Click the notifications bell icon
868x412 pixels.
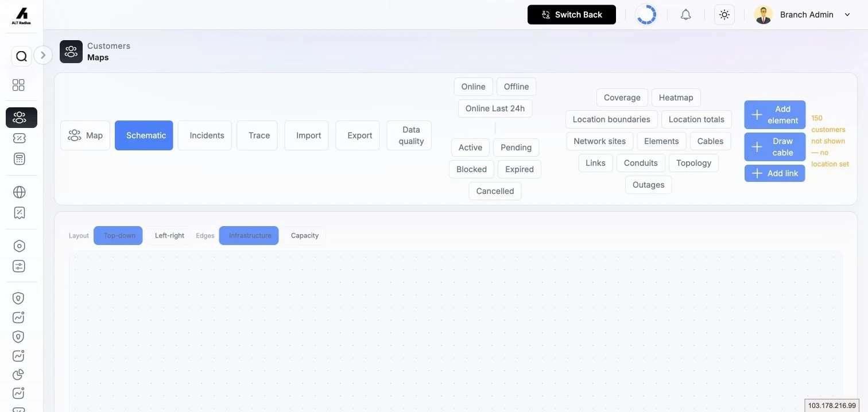685,15
